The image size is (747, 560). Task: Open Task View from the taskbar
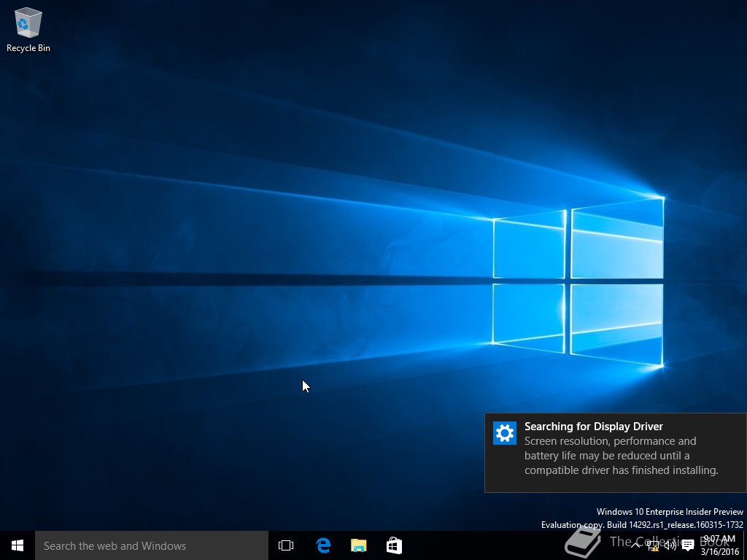(286, 545)
